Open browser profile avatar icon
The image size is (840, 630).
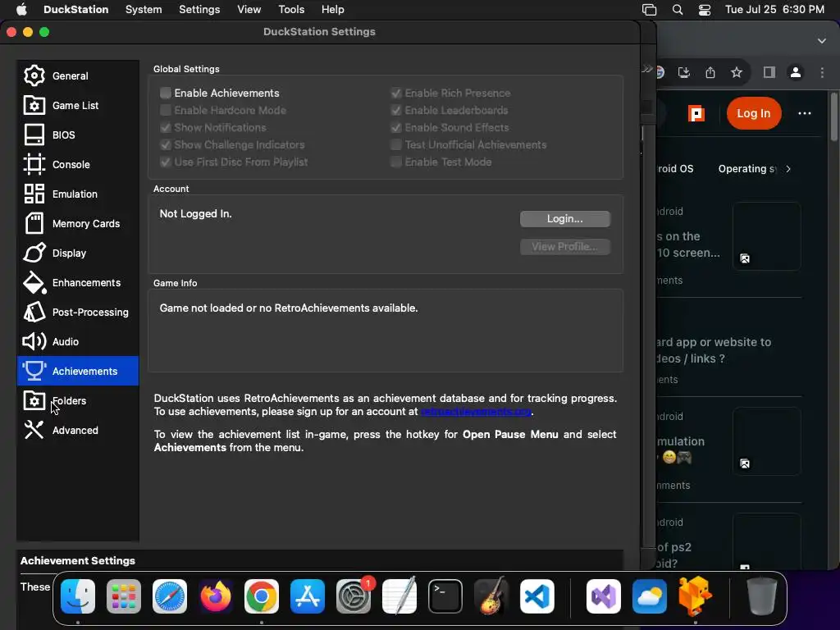[x=796, y=72]
